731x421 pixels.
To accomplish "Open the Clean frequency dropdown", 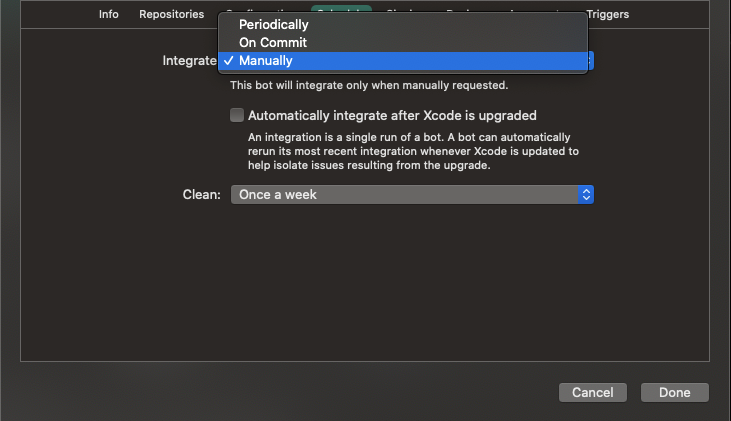I will tap(412, 194).
